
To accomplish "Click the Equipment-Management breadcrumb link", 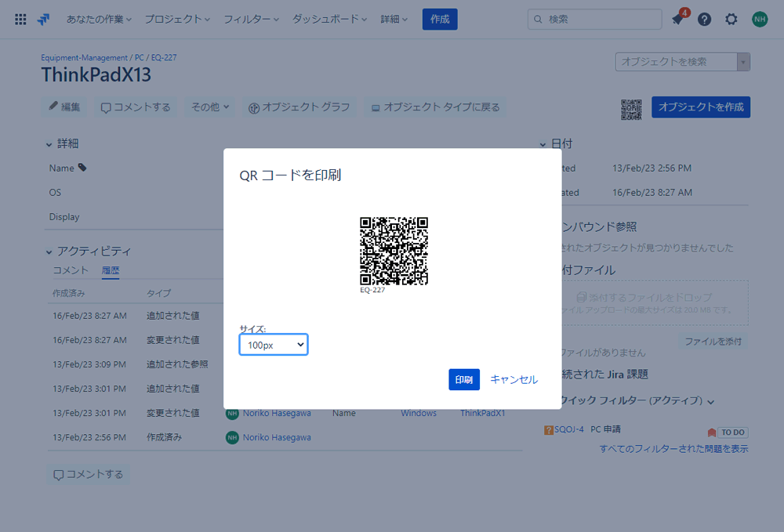I will (x=84, y=58).
